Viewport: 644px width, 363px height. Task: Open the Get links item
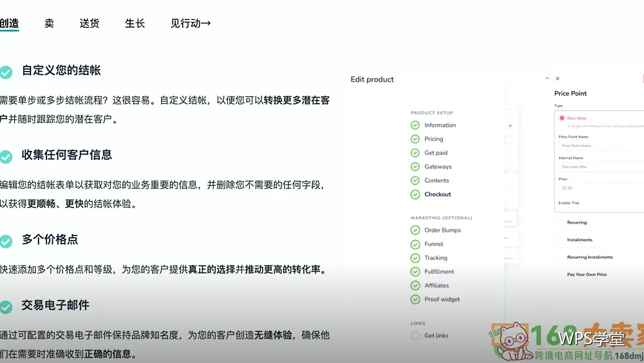tap(436, 335)
